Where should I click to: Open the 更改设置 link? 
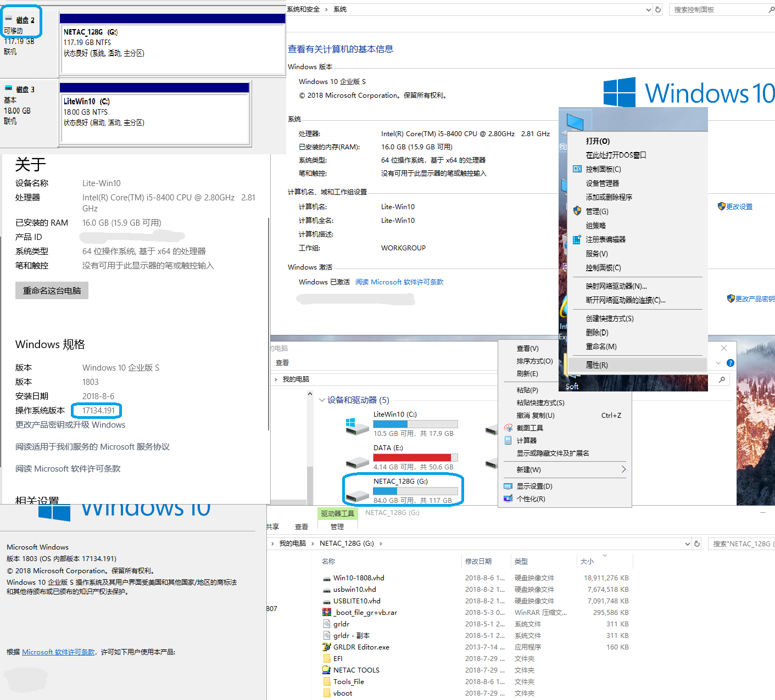click(739, 207)
